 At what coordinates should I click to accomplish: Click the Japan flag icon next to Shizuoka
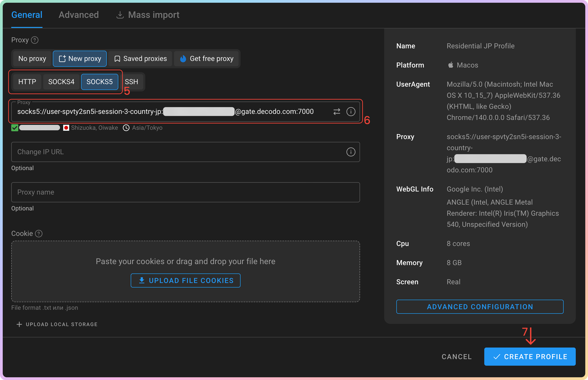tap(66, 128)
